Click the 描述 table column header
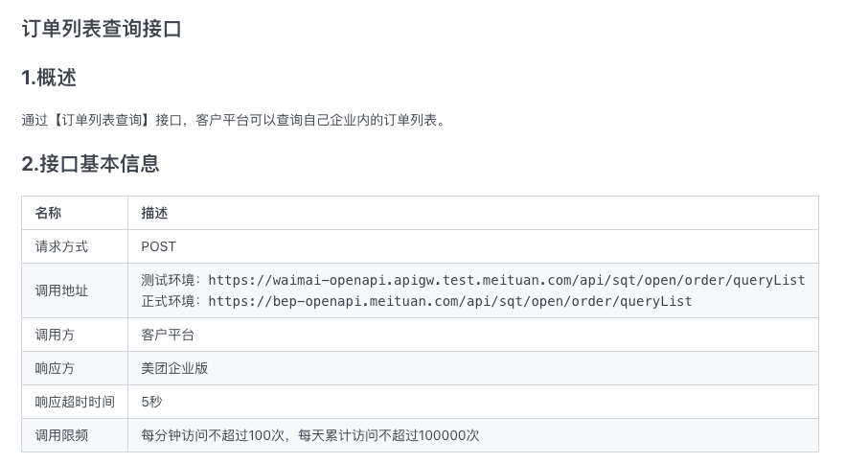The image size is (868, 464). 154,213
